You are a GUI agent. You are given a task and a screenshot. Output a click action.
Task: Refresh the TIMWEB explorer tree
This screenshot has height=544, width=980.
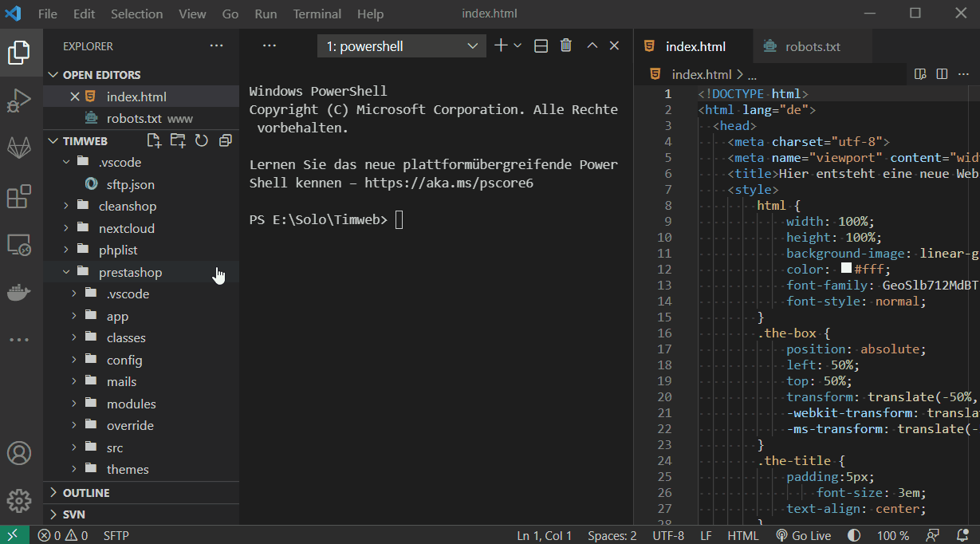[202, 140]
